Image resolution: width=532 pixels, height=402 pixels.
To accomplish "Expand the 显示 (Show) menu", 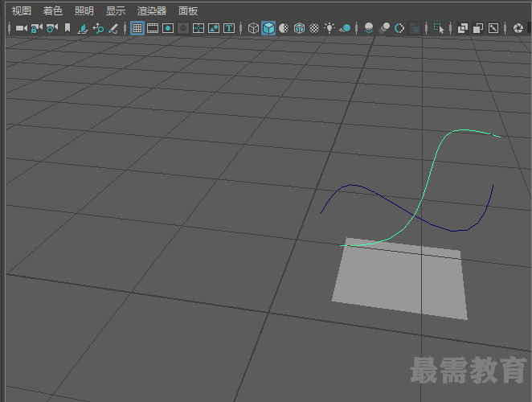I will pyautogui.click(x=116, y=11).
